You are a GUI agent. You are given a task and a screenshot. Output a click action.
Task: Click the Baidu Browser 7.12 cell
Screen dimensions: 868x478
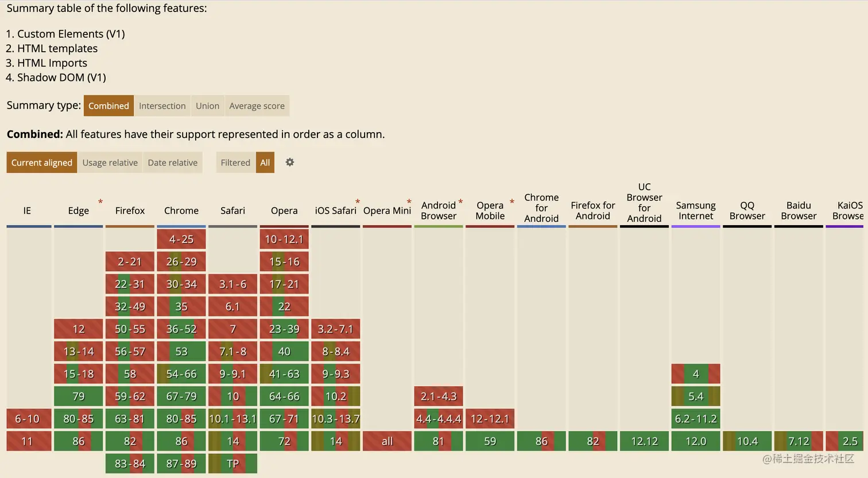pos(799,441)
